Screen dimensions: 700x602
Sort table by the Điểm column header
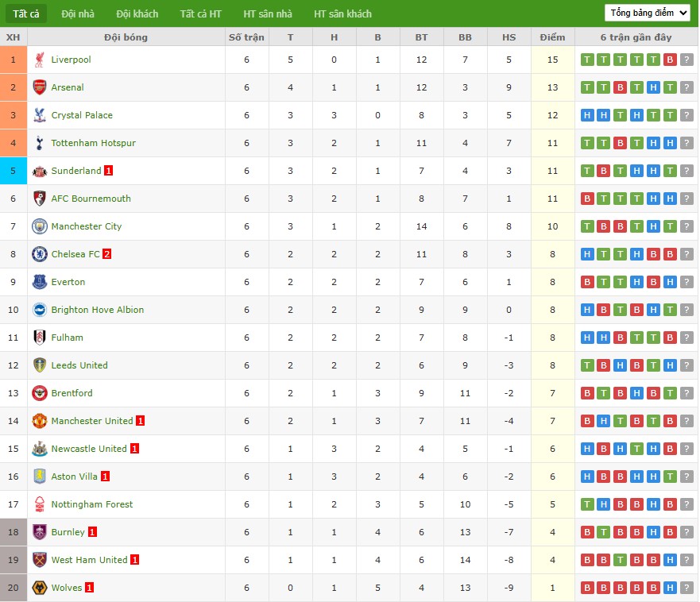pos(552,37)
